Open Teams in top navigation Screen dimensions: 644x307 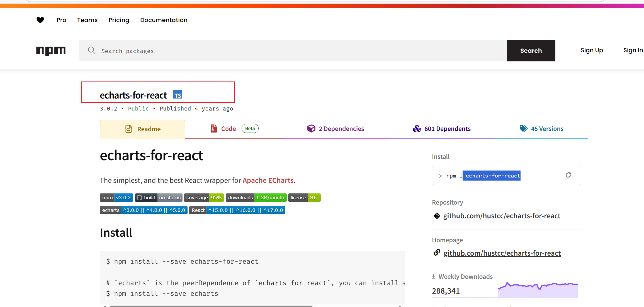point(87,20)
